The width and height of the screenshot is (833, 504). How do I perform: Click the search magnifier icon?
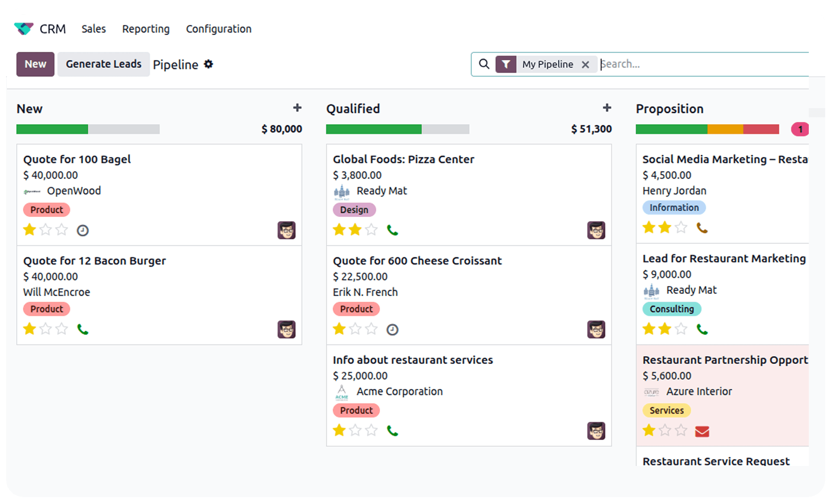(x=484, y=64)
